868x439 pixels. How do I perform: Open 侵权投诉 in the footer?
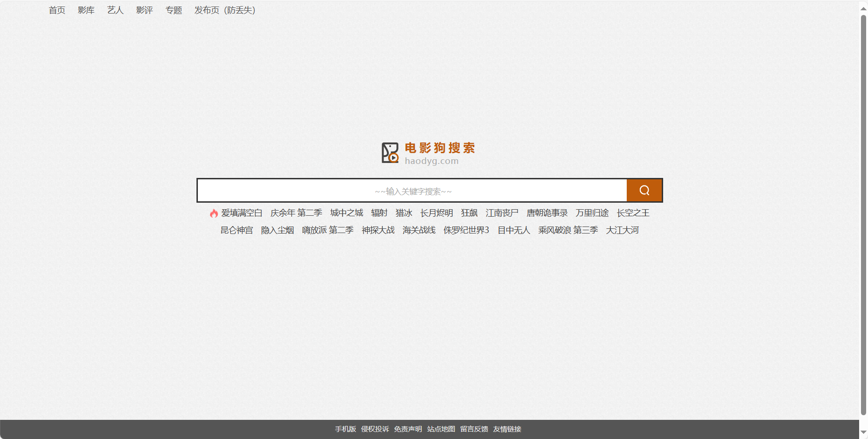[x=375, y=429]
